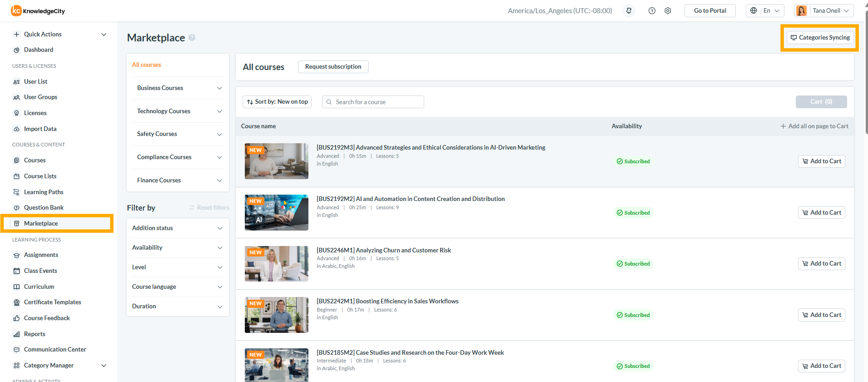Click the User List sidebar icon

tap(16, 82)
